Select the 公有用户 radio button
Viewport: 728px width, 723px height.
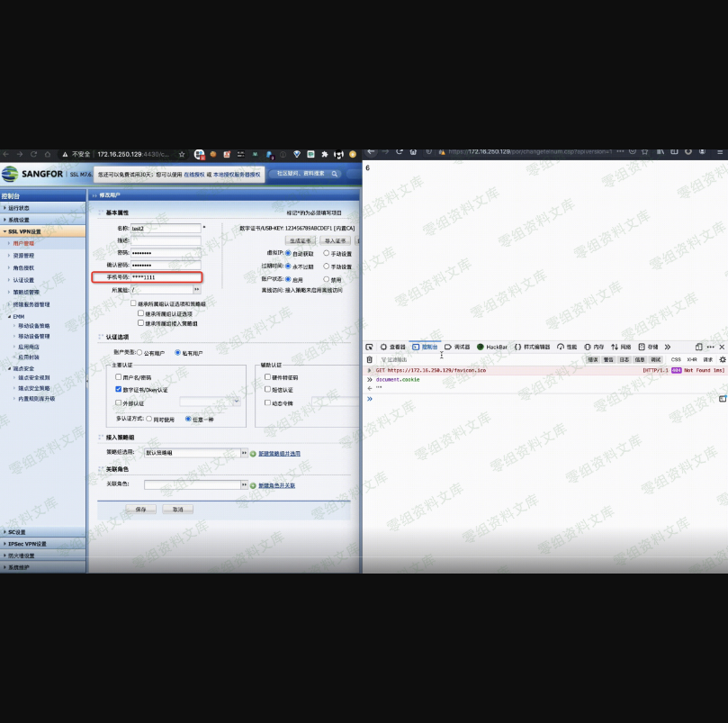point(139,352)
